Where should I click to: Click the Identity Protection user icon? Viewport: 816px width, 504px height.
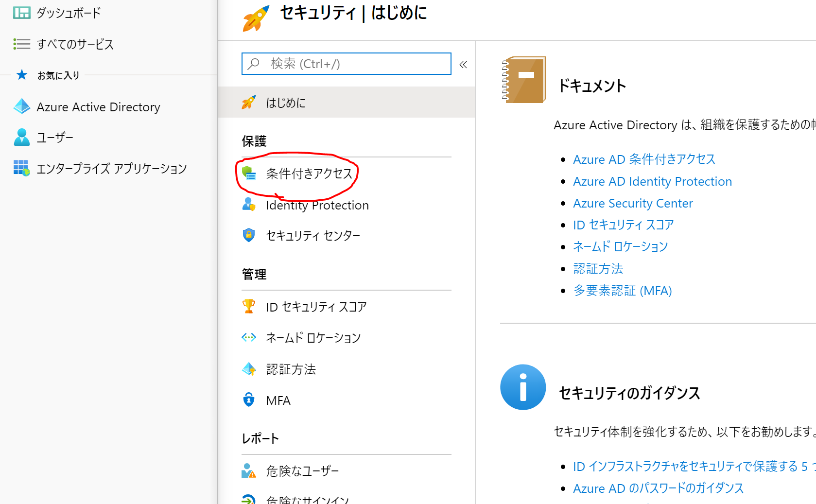(x=249, y=204)
